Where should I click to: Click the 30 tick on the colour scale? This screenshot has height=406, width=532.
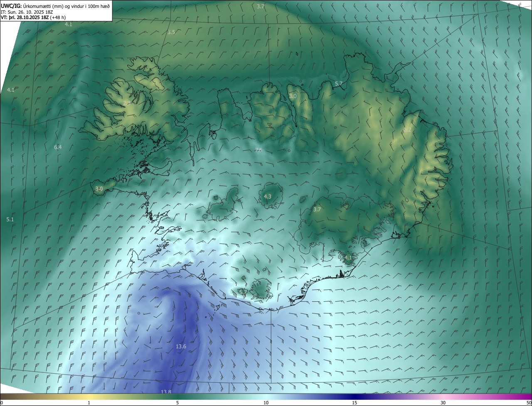443,403
